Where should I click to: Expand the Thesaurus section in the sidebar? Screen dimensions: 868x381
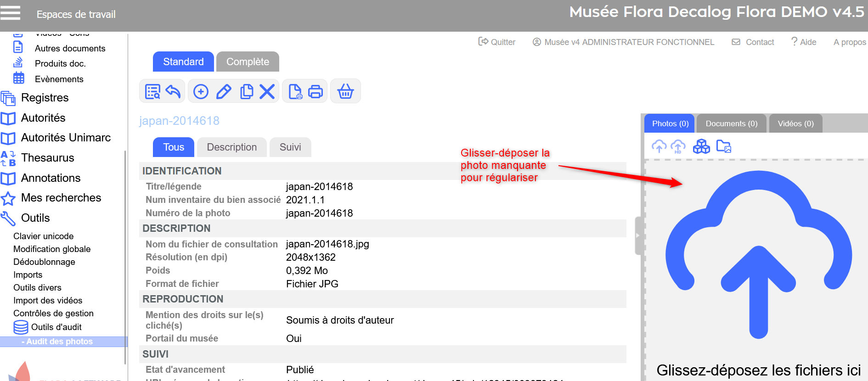[x=47, y=158]
